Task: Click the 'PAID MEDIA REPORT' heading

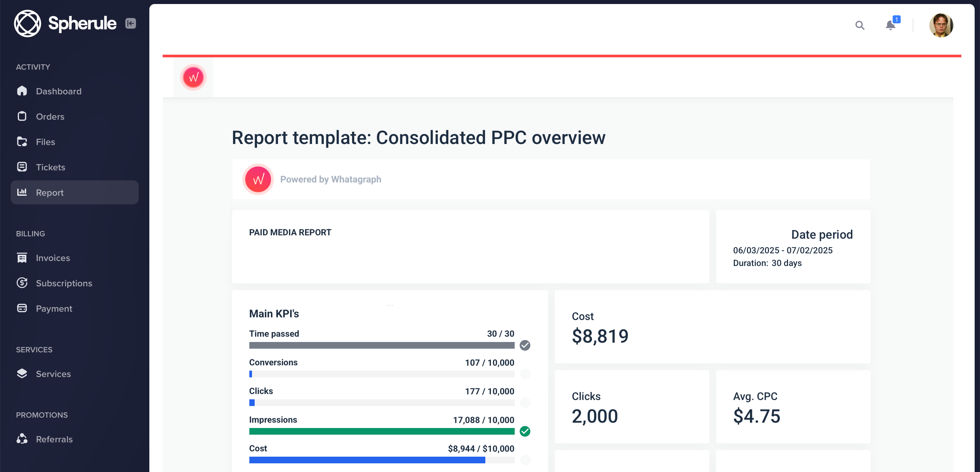Action: click(290, 232)
